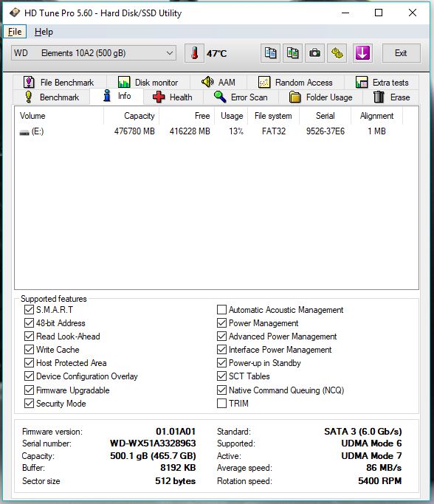Switch to the Disk monitor tab

pyautogui.click(x=148, y=83)
